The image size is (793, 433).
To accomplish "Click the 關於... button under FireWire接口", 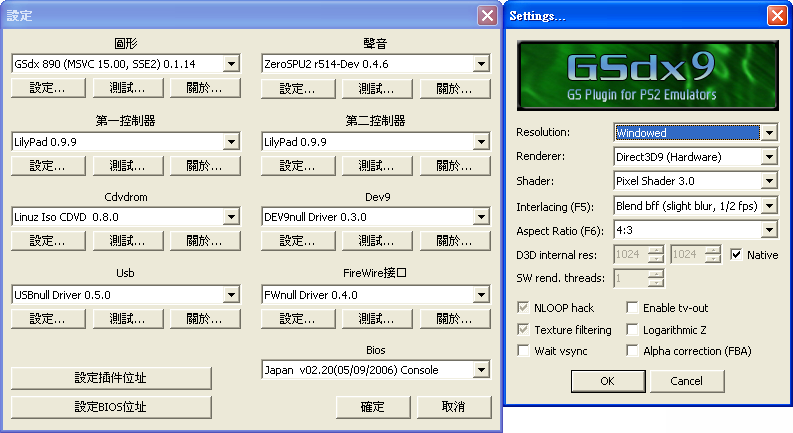I will pos(455,319).
